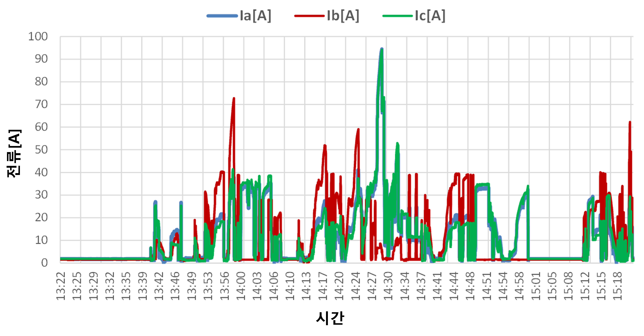Click the 20 y-axis value label
The width and height of the screenshot is (644, 336).
pos(41,218)
